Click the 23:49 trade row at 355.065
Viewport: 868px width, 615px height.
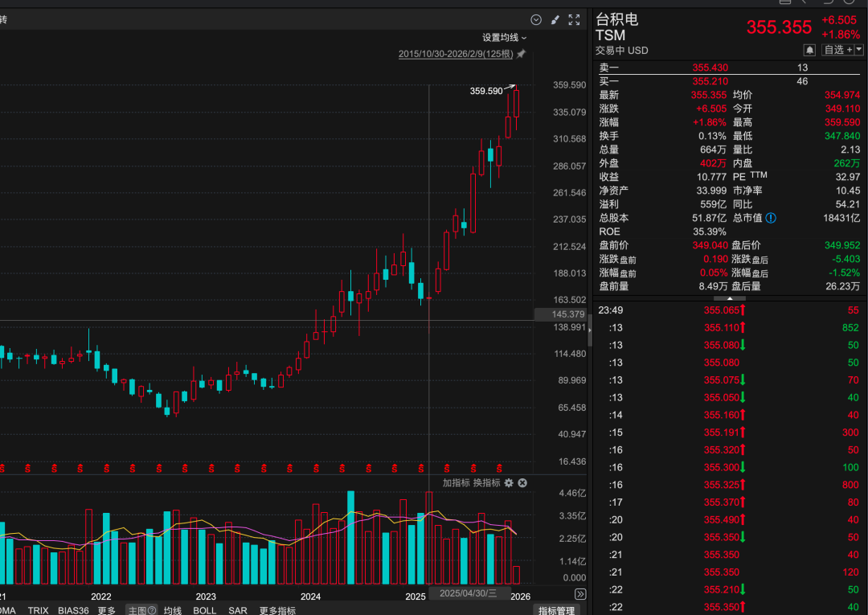click(728, 310)
